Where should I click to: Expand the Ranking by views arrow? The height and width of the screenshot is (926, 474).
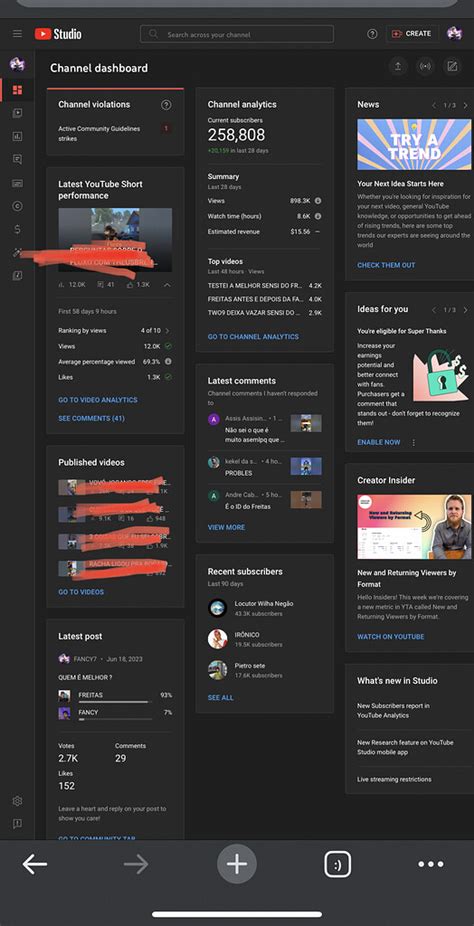[167, 331]
